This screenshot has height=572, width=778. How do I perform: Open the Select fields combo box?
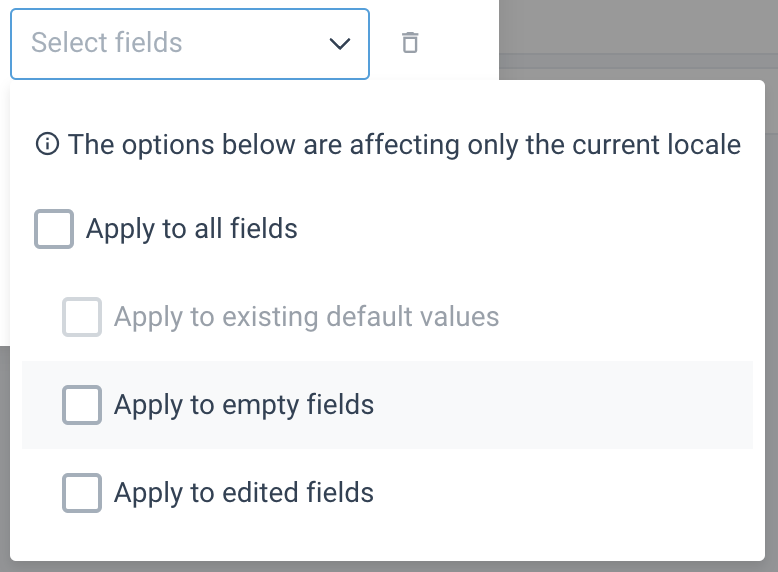pos(190,44)
